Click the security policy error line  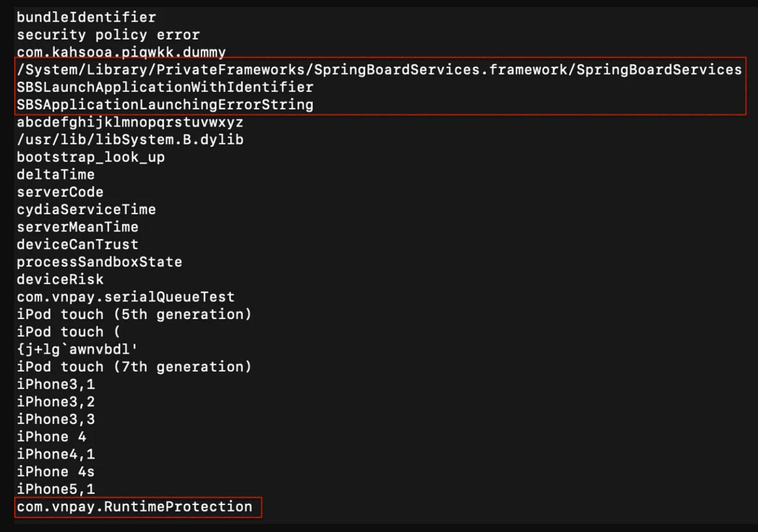pyautogui.click(x=108, y=35)
